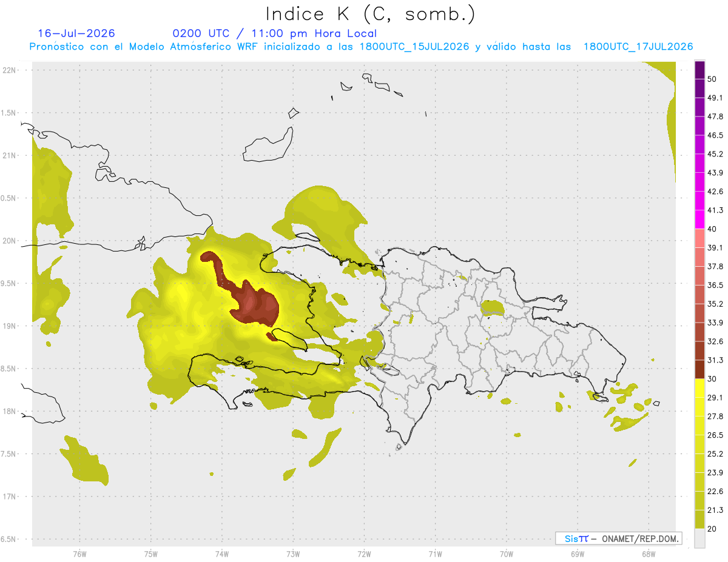
Task: Click the light gray swatch below 20
Action: pos(699,538)
